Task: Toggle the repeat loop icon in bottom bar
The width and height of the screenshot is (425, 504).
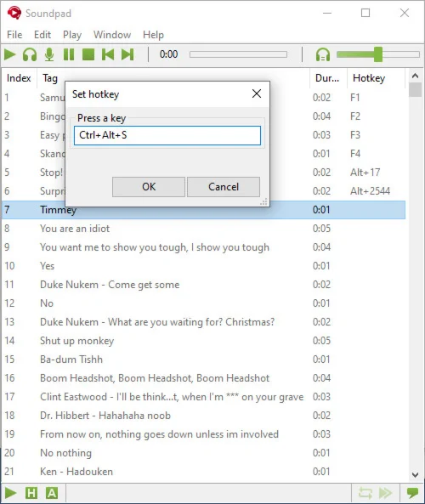Action: click(x=365, y=493)
